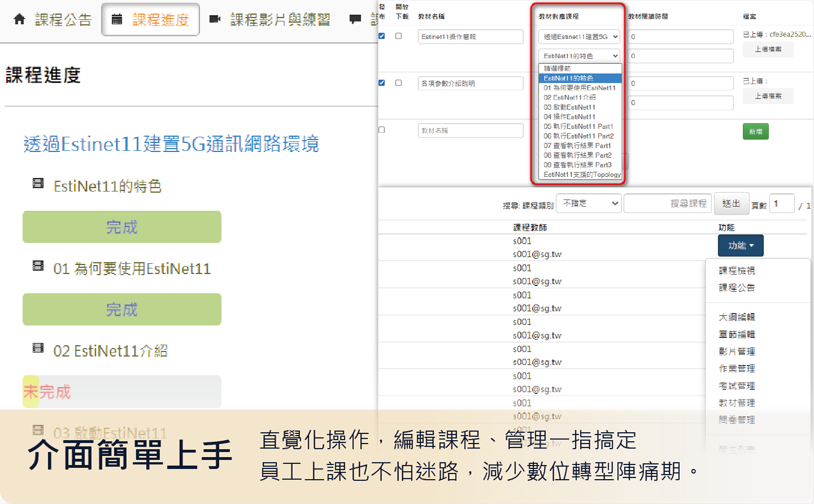
Task: Click the 送出 search button
Action: tap(731, 203)
